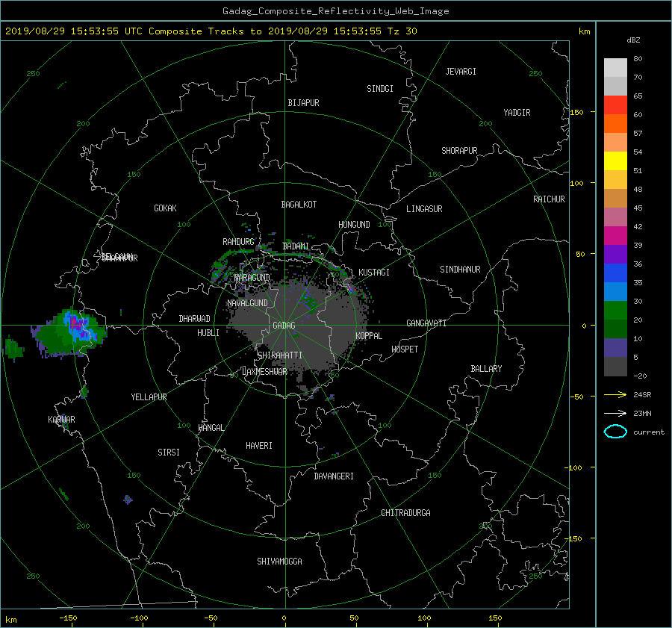Viewport: 672px width, 628px height.
Task: Click the BADAMI city label
Action: pyautogui.click(x=296, y=246)
